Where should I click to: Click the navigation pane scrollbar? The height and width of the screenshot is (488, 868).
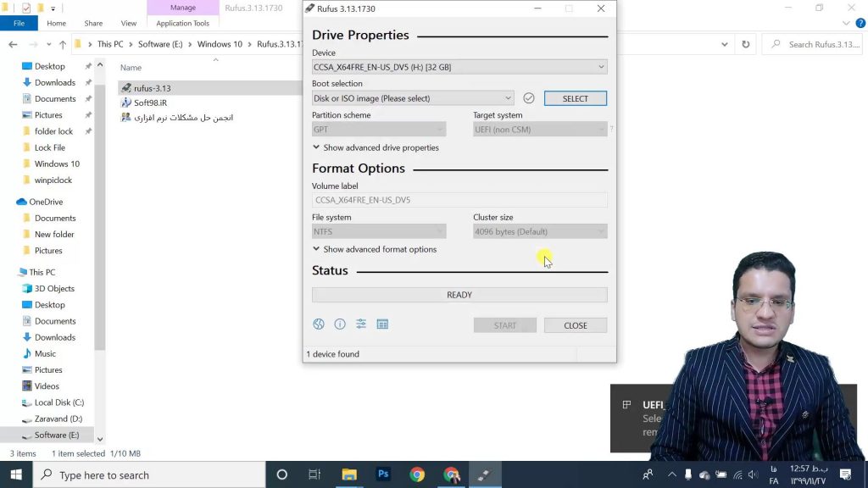click(x=100, y=216)
